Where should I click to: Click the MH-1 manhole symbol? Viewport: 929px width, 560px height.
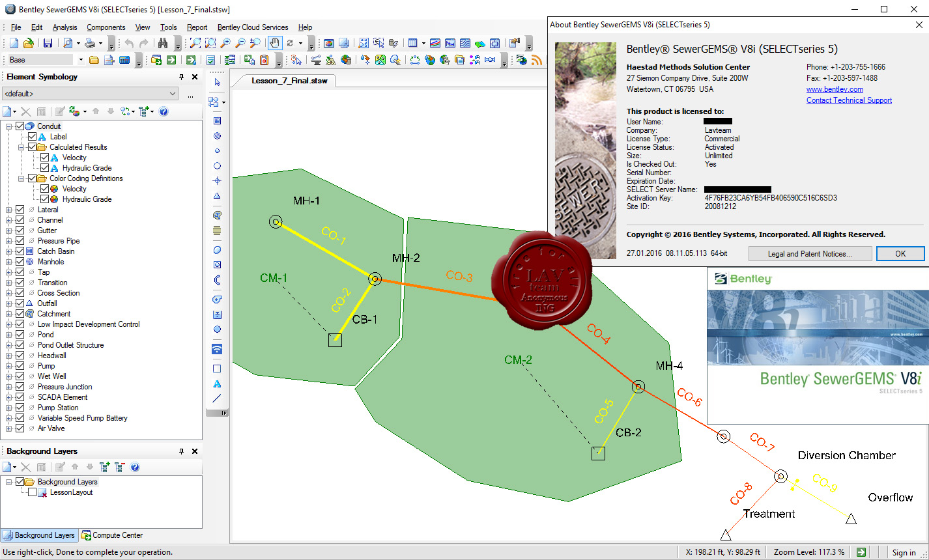tap(276, 222)
